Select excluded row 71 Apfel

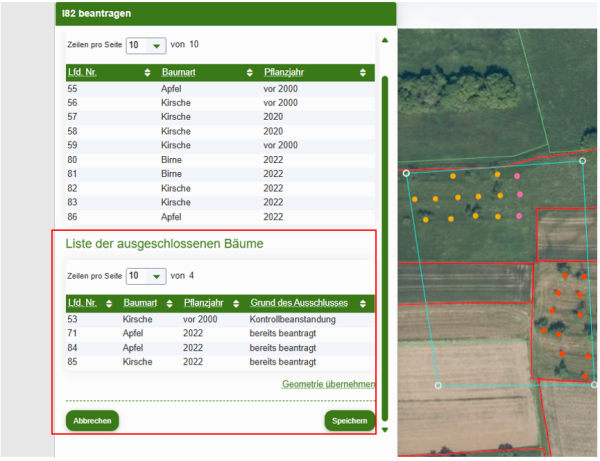point(220,334)
